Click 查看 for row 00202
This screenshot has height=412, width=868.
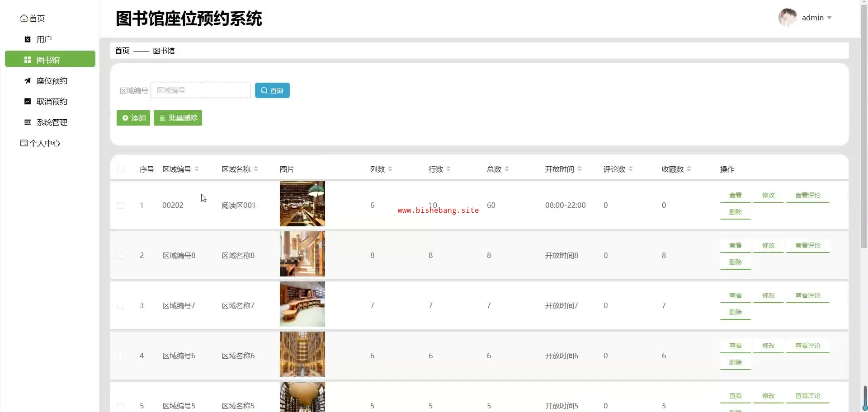736,196
